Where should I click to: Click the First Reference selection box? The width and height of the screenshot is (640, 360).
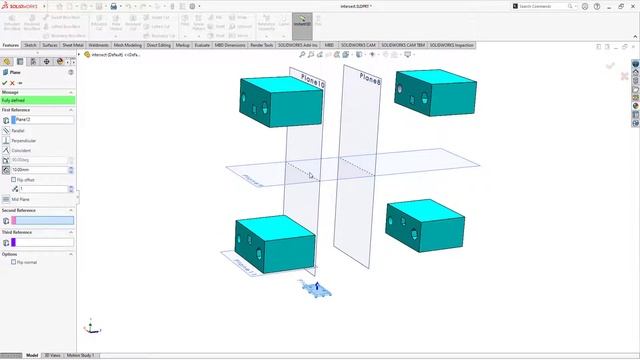coord(43,120)
